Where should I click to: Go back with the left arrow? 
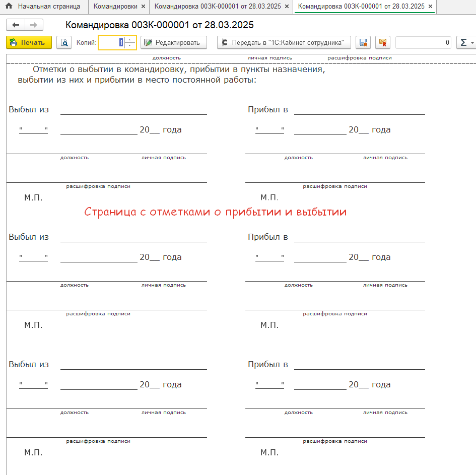[16, 25]
